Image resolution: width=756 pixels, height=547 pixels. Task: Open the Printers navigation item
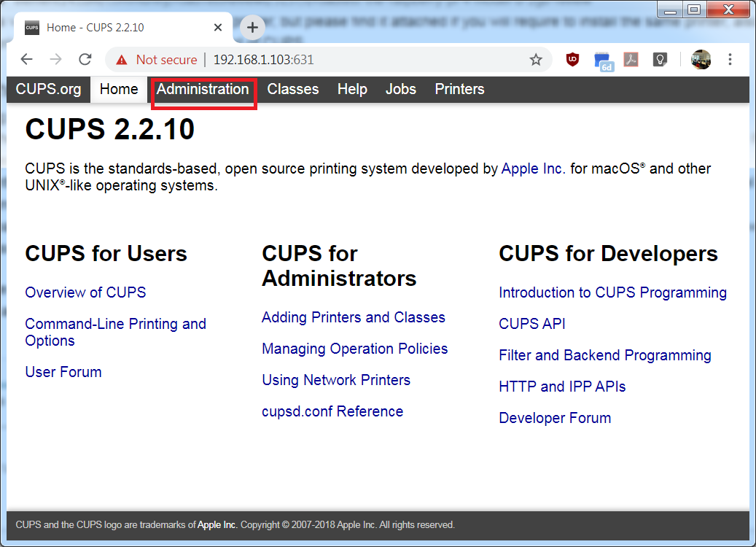click(x=459, y=89)
